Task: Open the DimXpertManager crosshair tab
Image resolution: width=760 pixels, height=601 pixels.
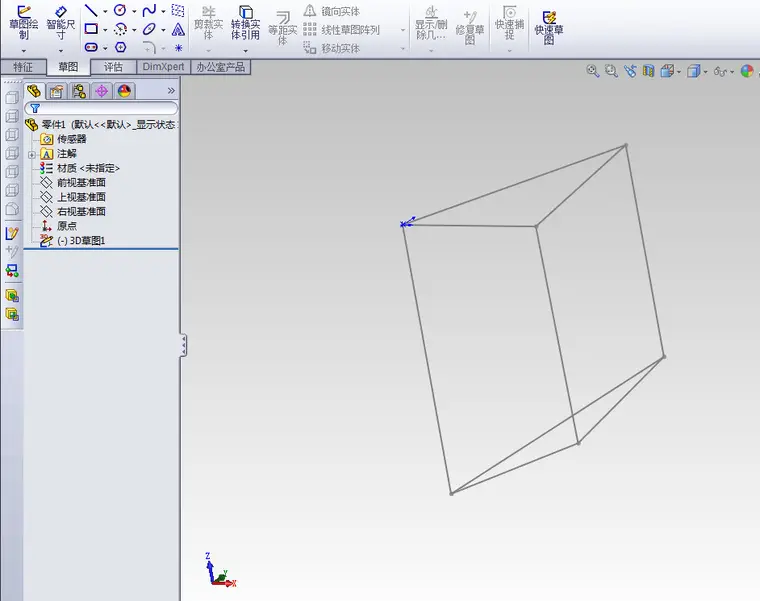Action: point(101,91)
